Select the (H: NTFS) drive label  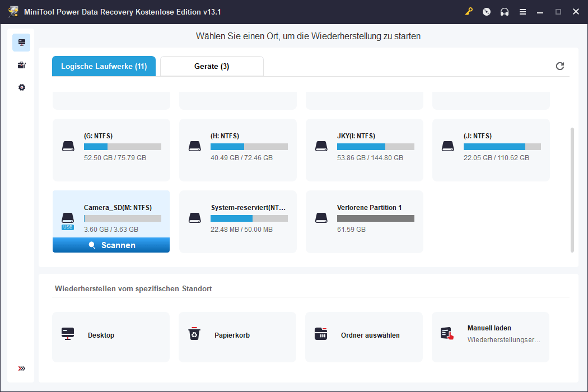pos(225,136)
